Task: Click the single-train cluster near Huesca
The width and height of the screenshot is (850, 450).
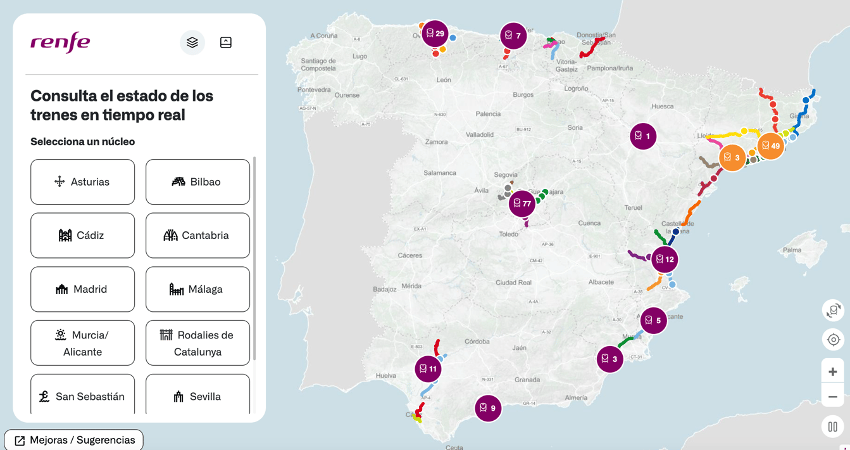Action: 643,136
